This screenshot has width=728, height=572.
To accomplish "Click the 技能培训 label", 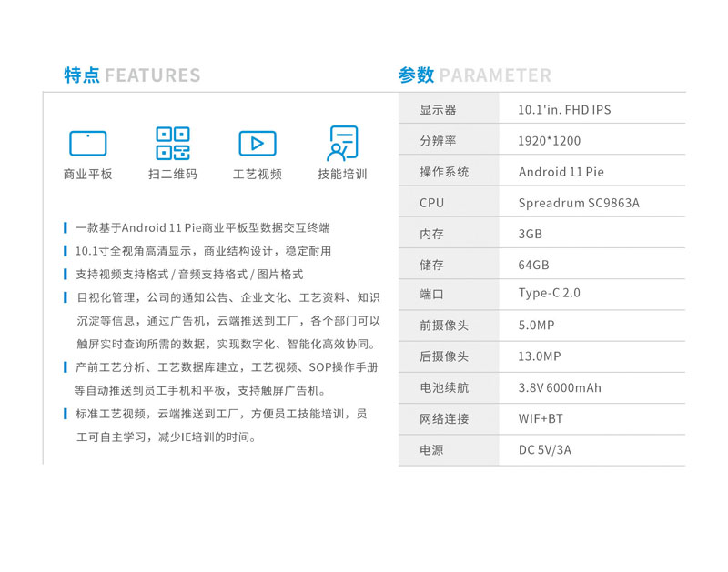I will 342,174.
